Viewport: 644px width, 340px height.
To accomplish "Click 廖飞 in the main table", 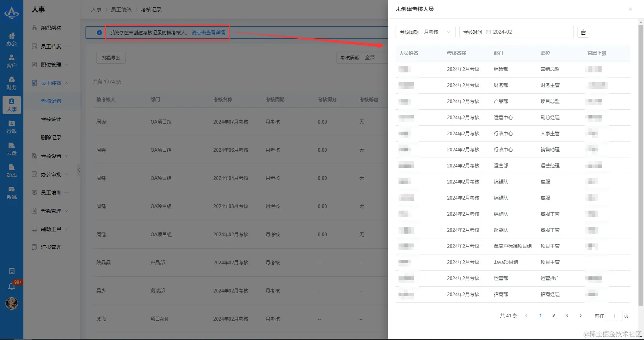I will (x=101, y=319).
